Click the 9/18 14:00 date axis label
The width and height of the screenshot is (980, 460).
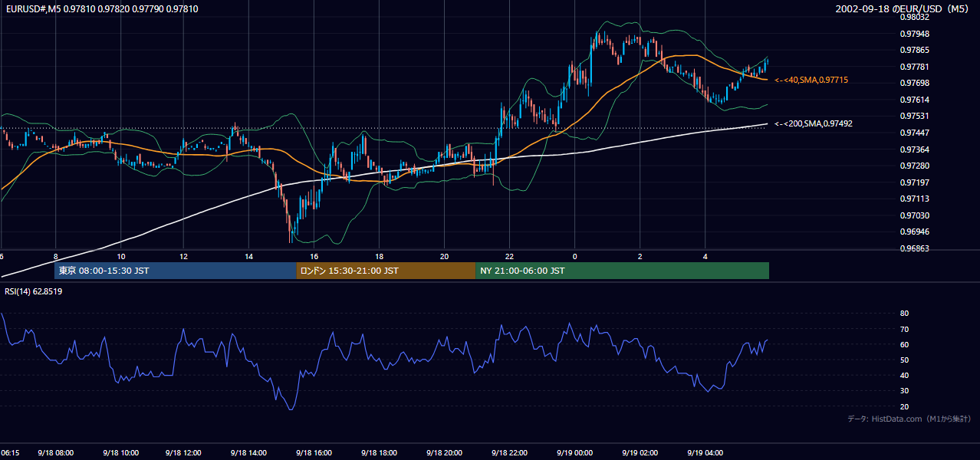point(249,453)
